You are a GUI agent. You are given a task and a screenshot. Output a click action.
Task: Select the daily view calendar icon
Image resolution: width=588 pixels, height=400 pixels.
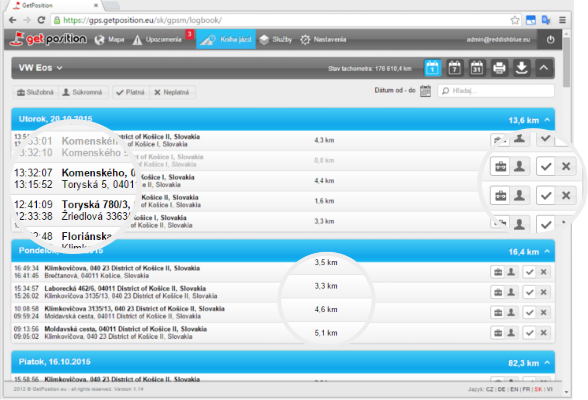click(x=432, y=68)
